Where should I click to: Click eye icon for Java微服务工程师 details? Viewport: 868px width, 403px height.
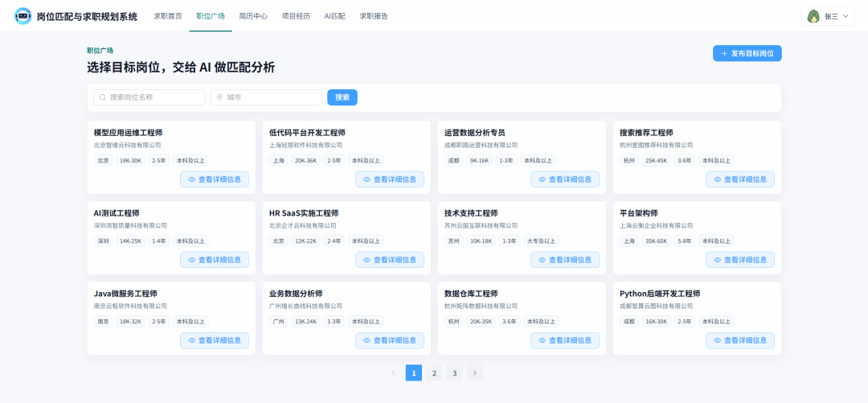pyautogui.click(x=192, y=340)
